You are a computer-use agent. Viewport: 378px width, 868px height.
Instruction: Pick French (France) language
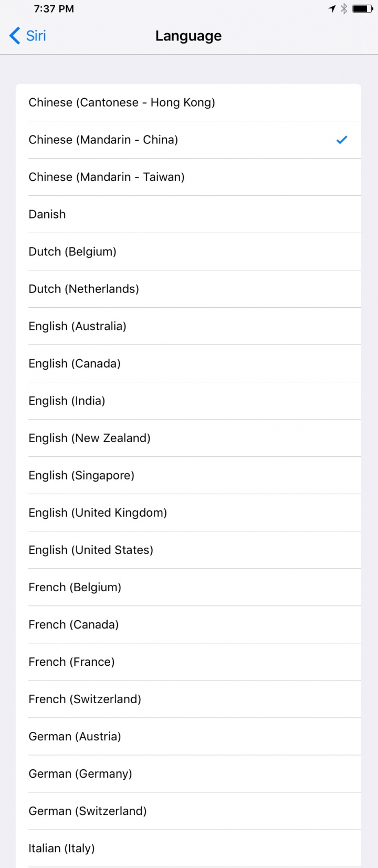[x=188, y=662]
